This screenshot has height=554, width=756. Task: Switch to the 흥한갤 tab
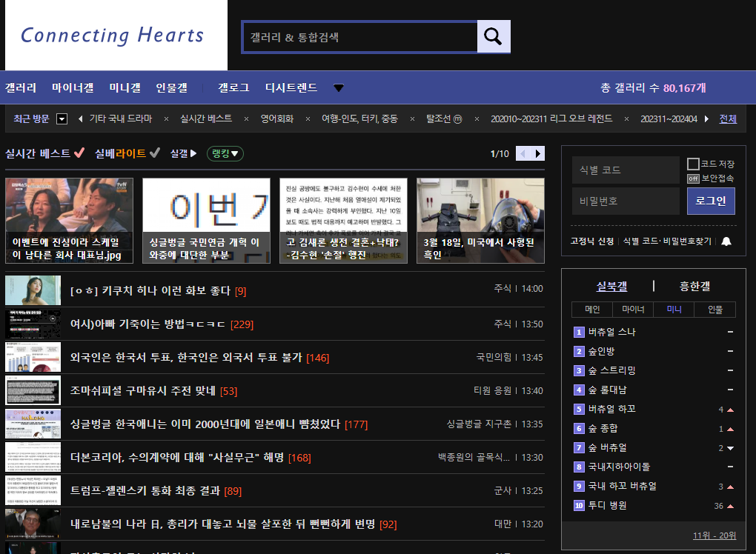pos(694,287)
